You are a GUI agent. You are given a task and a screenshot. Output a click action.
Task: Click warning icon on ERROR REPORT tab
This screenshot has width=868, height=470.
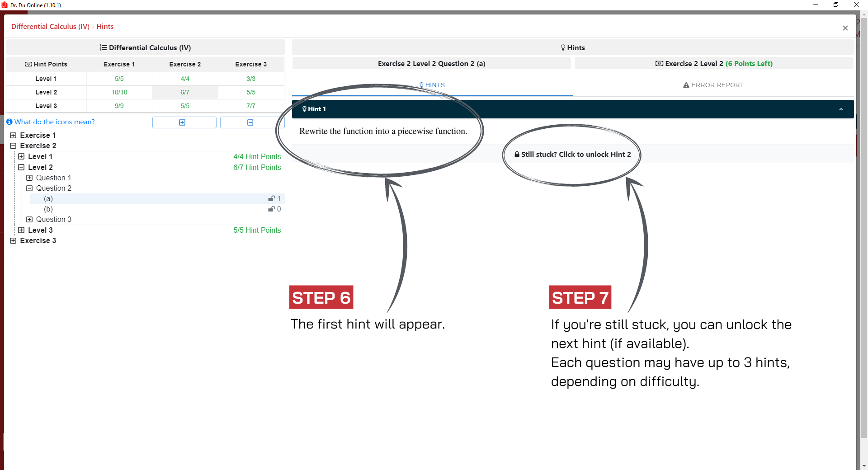click(686, 85)
